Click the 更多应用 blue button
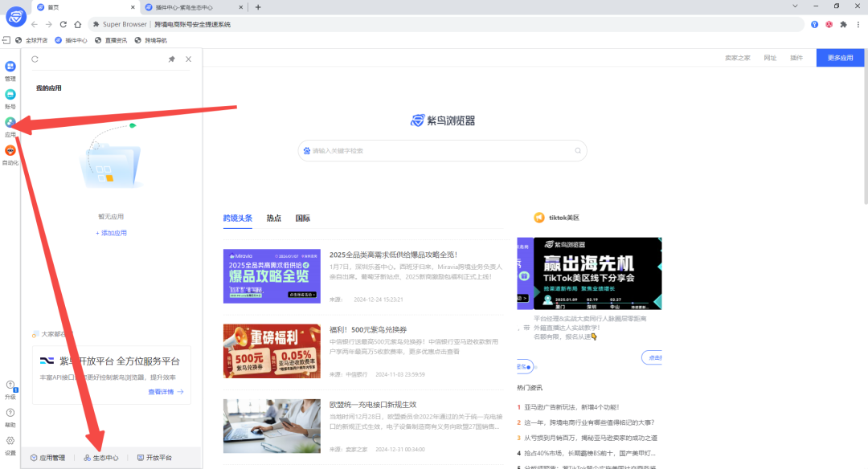 click(839, 57)
